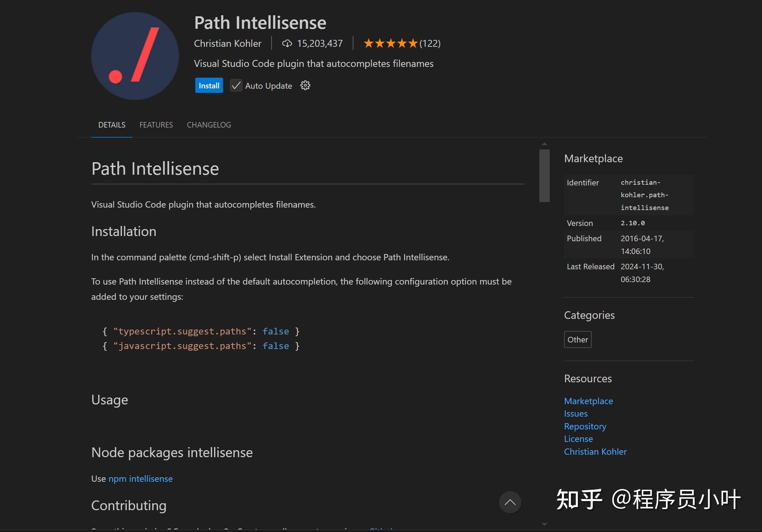The width and height of the screenshot is (762, 532).
Task: Click the Other category button
Action: 577,339
